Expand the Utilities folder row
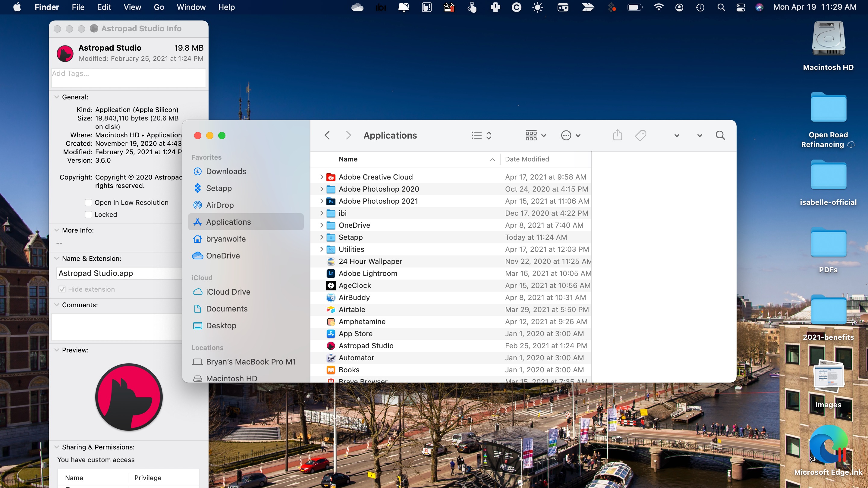868x488 pixels. 322,249
